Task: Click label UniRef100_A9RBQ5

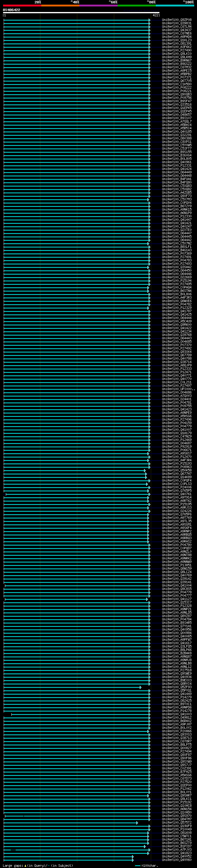Action: (x=176, y=535)
